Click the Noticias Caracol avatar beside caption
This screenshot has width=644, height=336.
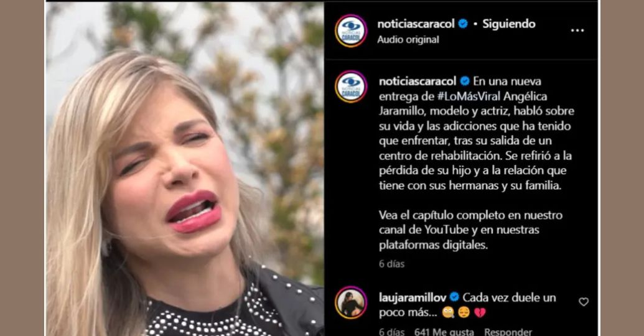tap(351, 86)
